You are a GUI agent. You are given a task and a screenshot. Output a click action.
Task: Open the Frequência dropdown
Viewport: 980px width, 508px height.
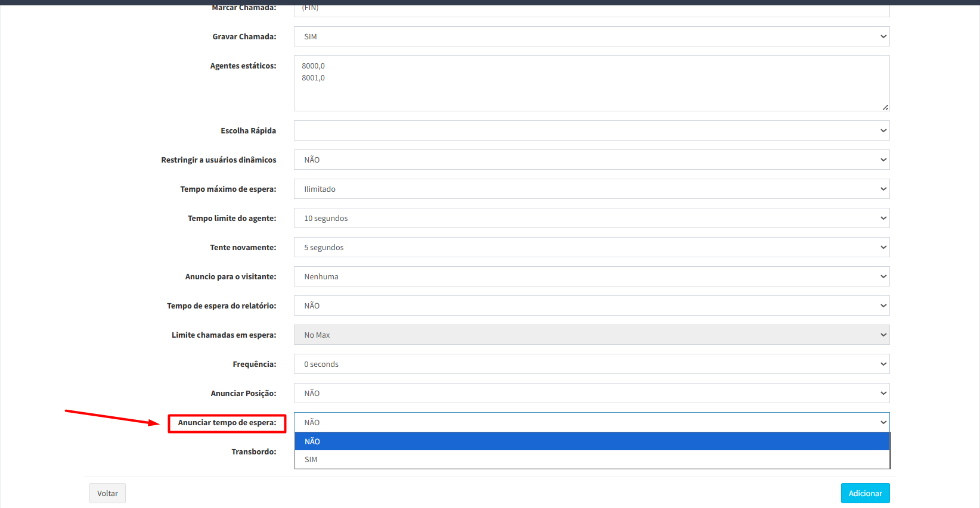(591, 364)
